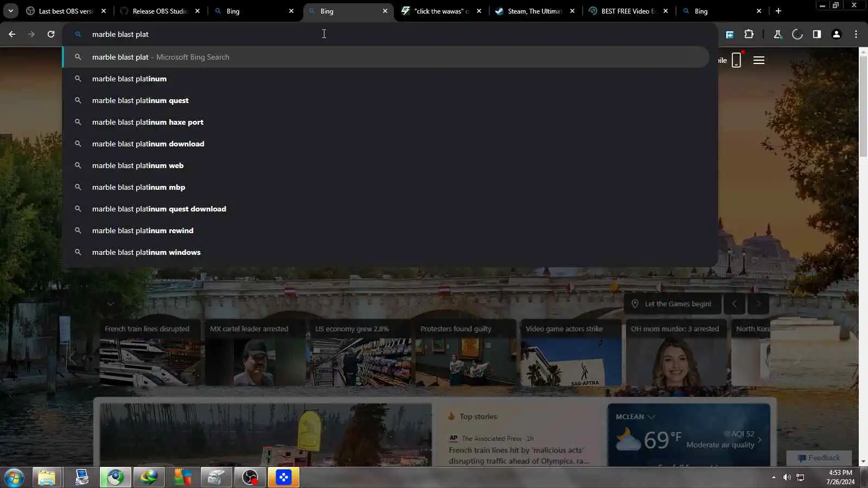868x488 pixels.
Task: Click page scrollbar down arrow
Action: (863, 461)
